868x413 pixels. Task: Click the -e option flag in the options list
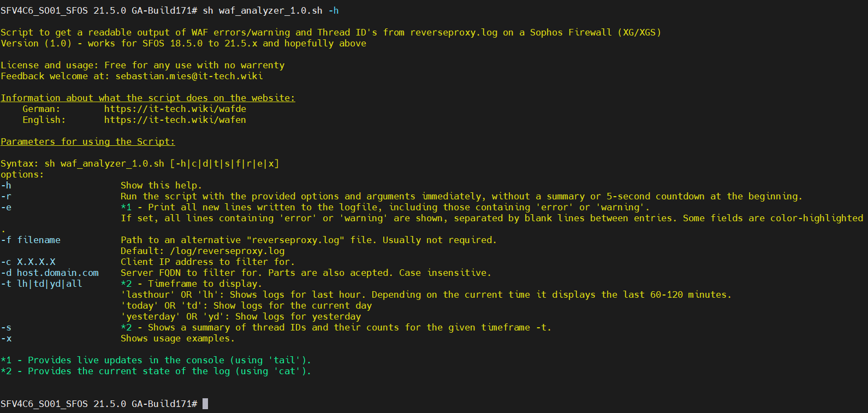point(6,207)
